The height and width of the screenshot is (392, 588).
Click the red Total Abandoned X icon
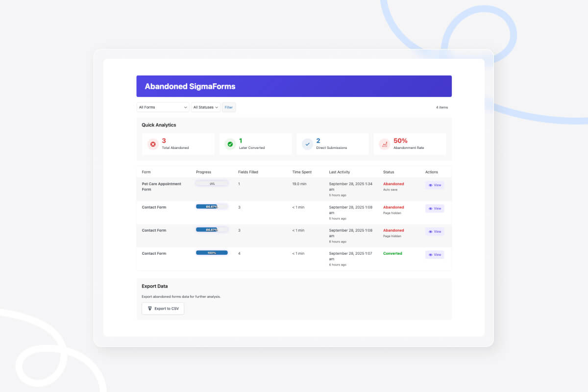[x=153, y=144]
